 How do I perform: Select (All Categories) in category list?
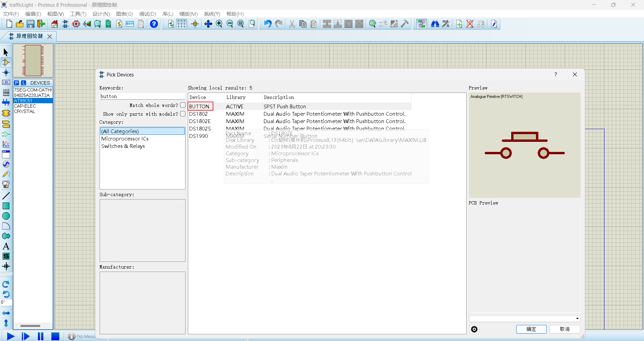click(x=142, y=131)
